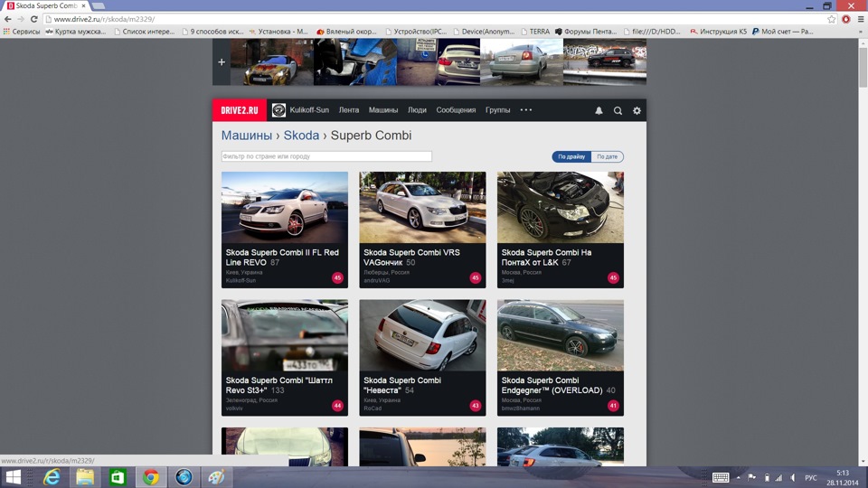The height and width of the screenshot is (488, 868).
Task: Click Kulikoff-Sun username in header
Action: 309,110
